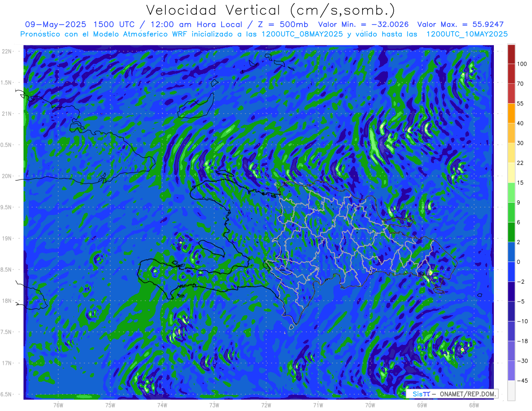The height and width of the screenshot is (411, 532).
Task: Pick the bright blue swatch between -2 and 0
Action: tap(511, 271)
